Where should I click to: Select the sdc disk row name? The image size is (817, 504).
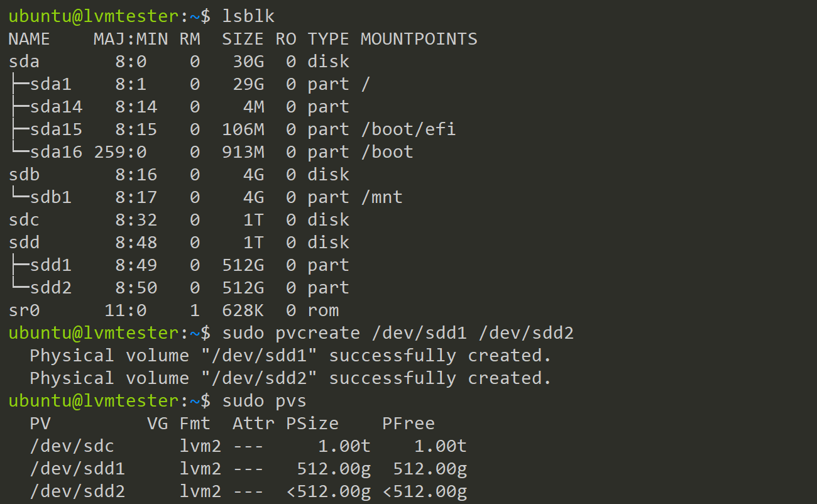click(24, 220)
